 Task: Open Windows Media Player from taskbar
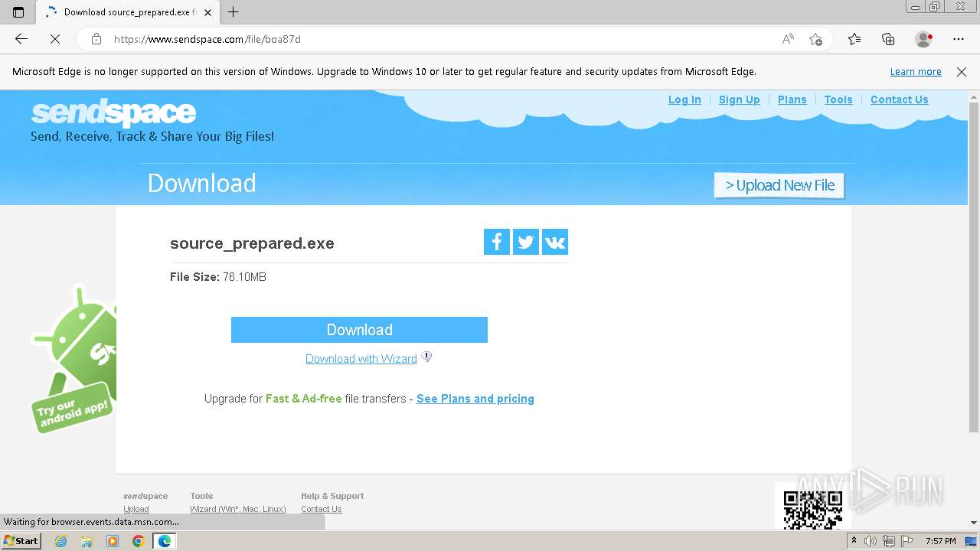[x=113, y=541]
